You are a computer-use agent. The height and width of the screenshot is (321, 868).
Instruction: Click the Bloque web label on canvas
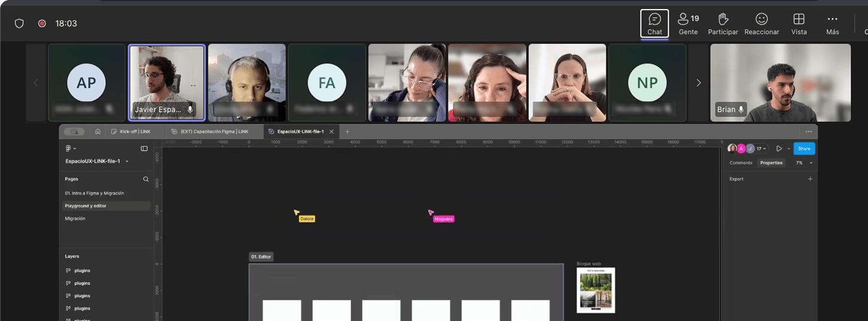coord(588,263)
